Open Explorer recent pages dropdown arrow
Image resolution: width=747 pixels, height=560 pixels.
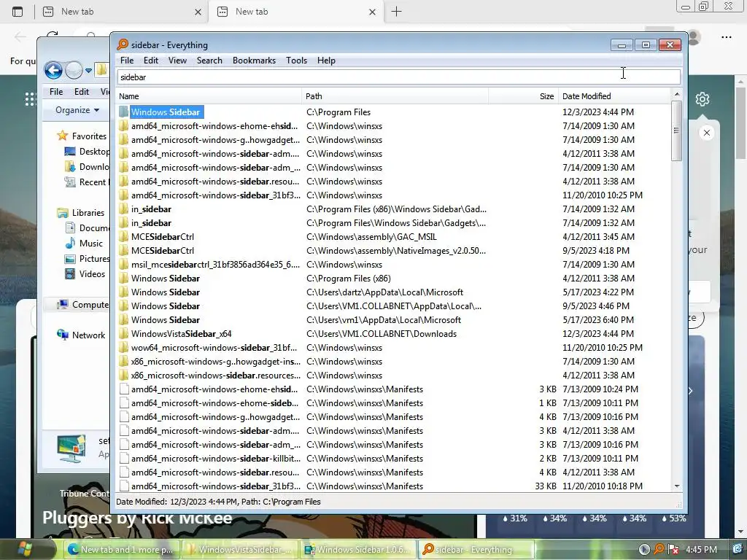point(88,71)
